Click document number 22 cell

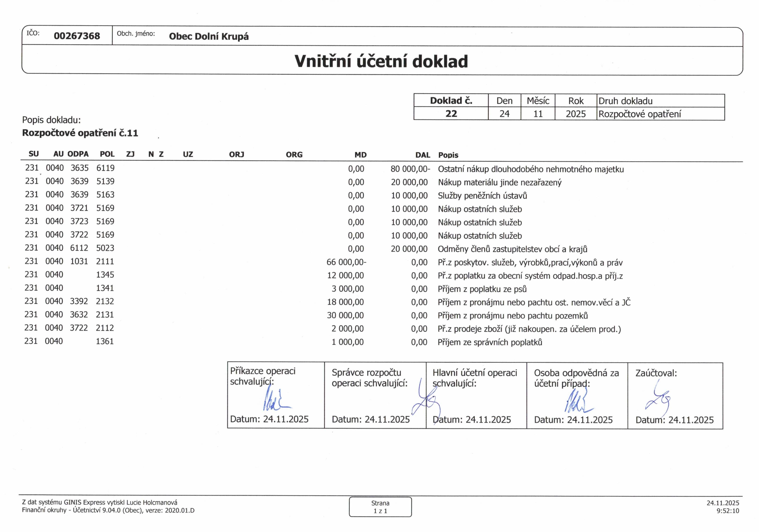tap(451, 114)
